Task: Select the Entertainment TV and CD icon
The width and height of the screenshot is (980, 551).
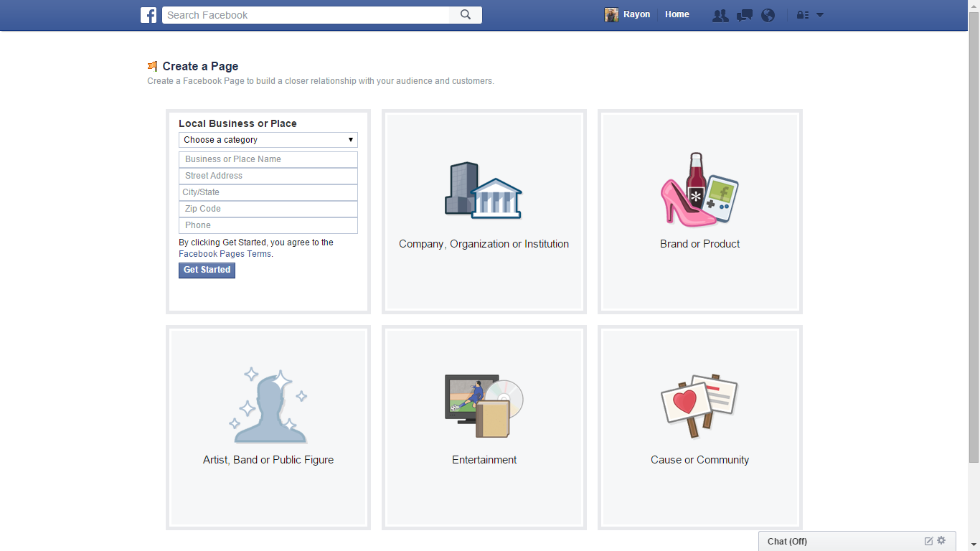Action: tap(484, 405)
